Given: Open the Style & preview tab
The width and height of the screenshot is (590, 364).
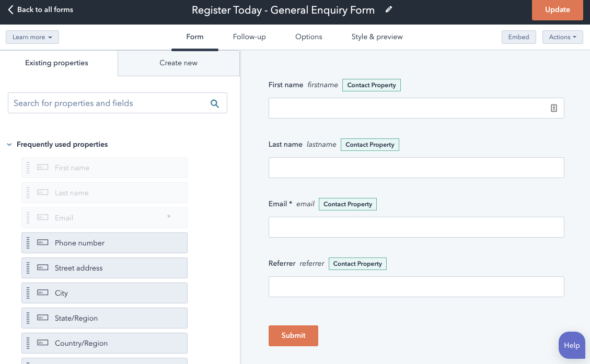Looking at the screenshot, I should [x=377, y=37].
